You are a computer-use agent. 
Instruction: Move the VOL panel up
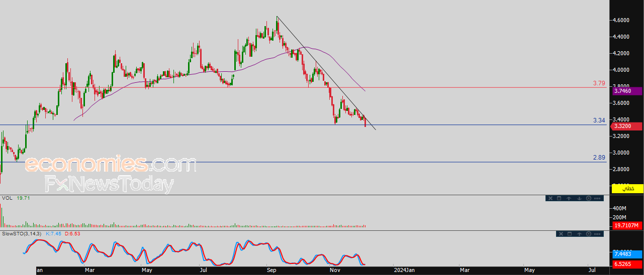[x=569, y=198]
